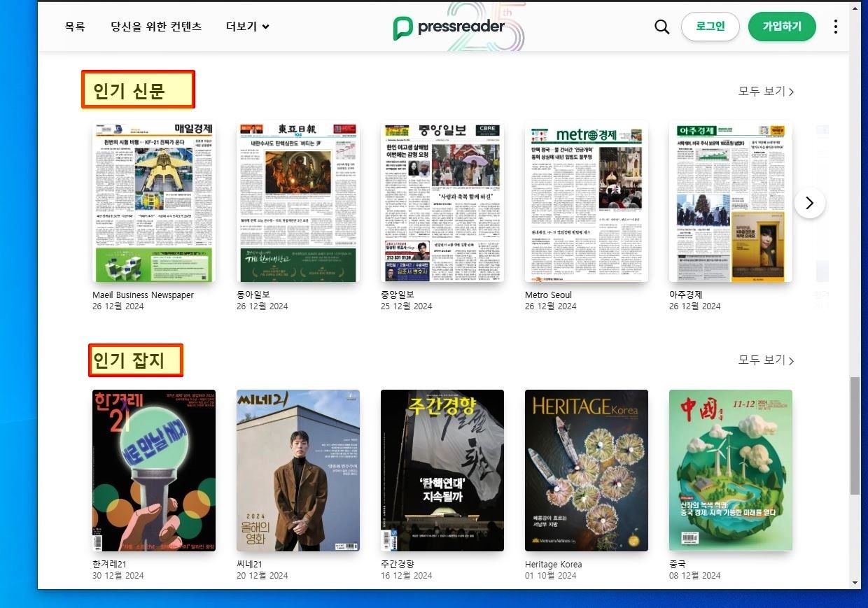Open the three-dot more options menu
This screenshot has height=608, width=868.
click(x=835, y=27)
